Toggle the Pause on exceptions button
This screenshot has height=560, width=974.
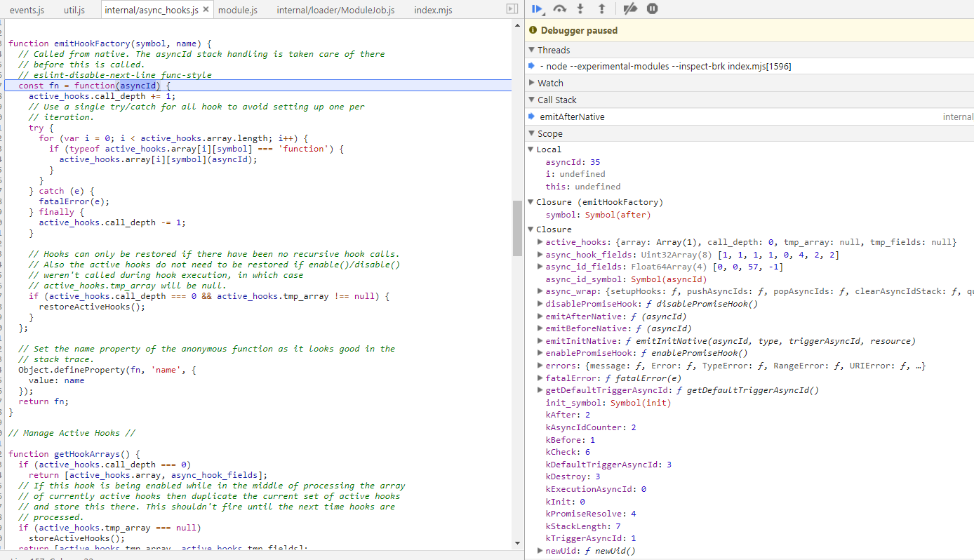coord(653,8)
